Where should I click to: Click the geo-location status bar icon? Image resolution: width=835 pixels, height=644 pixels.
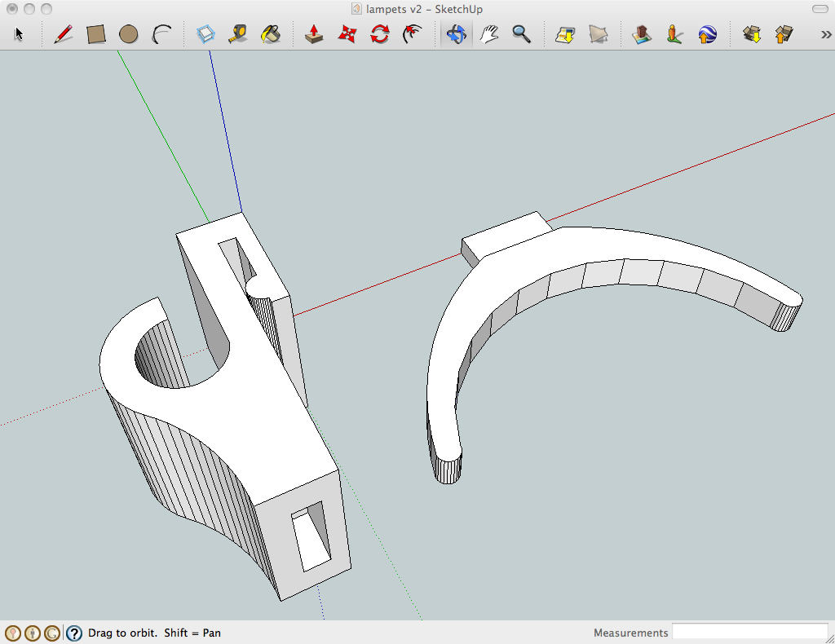coord(13,633)
